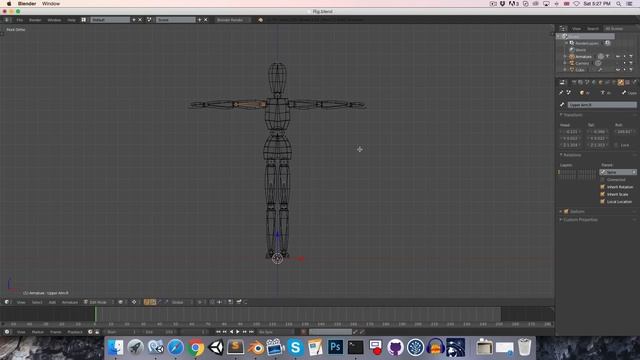
Task: Click the bone name field Upper Arm.R
Action: click(x=602, y=105)
